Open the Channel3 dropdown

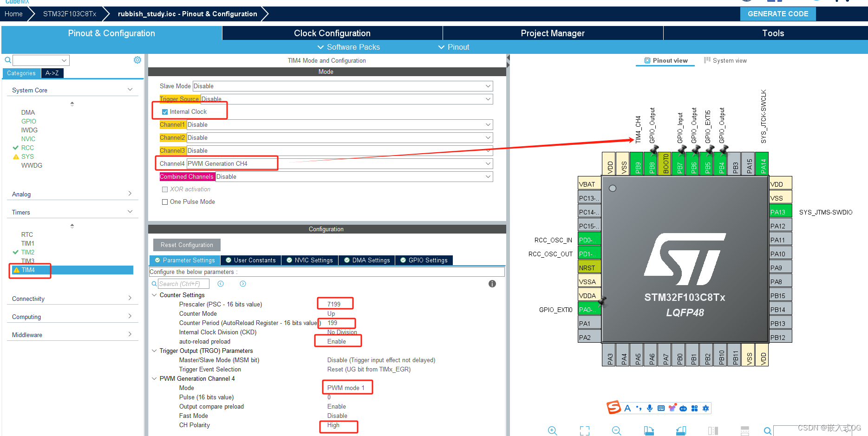click(x=339, y=150)
